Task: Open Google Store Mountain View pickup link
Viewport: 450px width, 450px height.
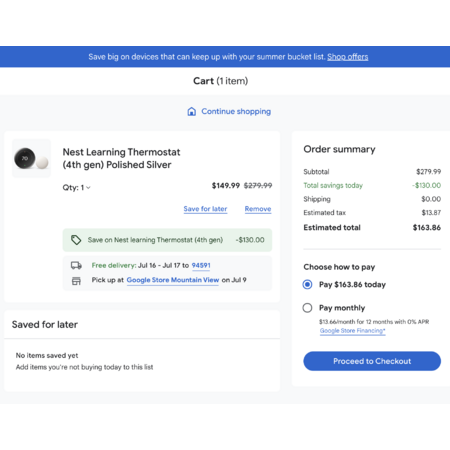Action: [173, 280]
